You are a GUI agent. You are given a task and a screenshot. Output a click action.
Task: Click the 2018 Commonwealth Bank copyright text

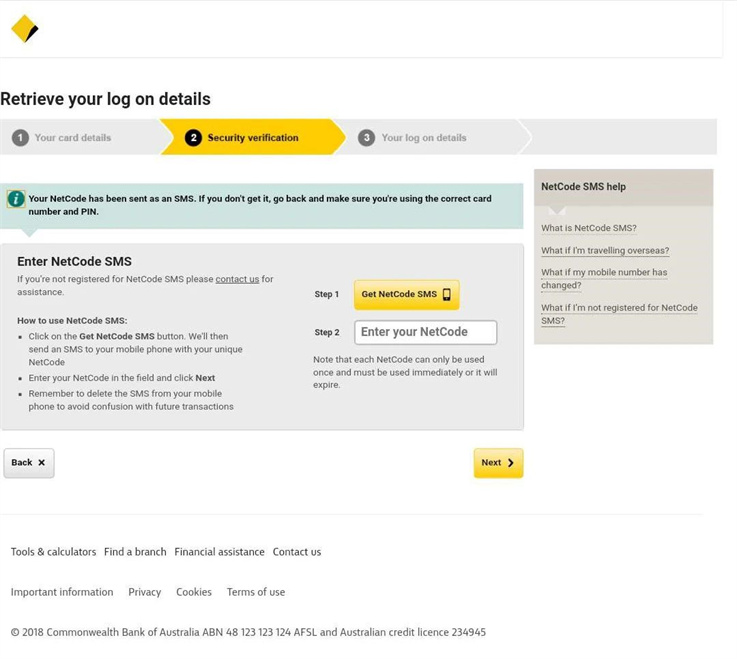tap(248, 632)
